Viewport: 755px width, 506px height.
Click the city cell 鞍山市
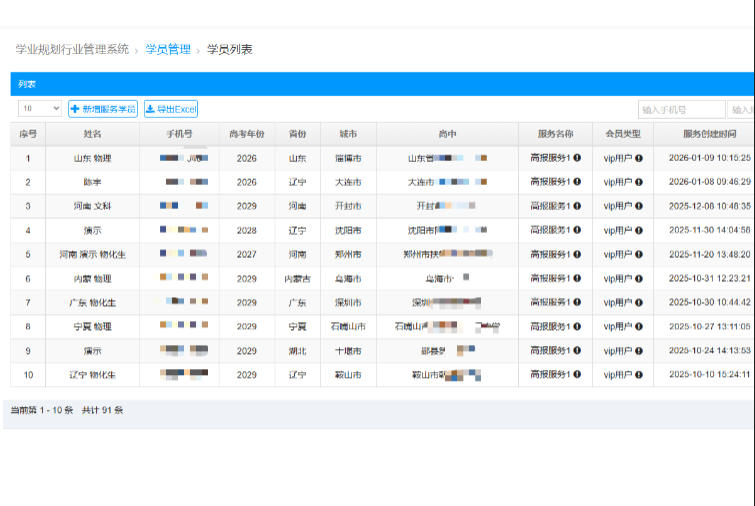point(348,375)
